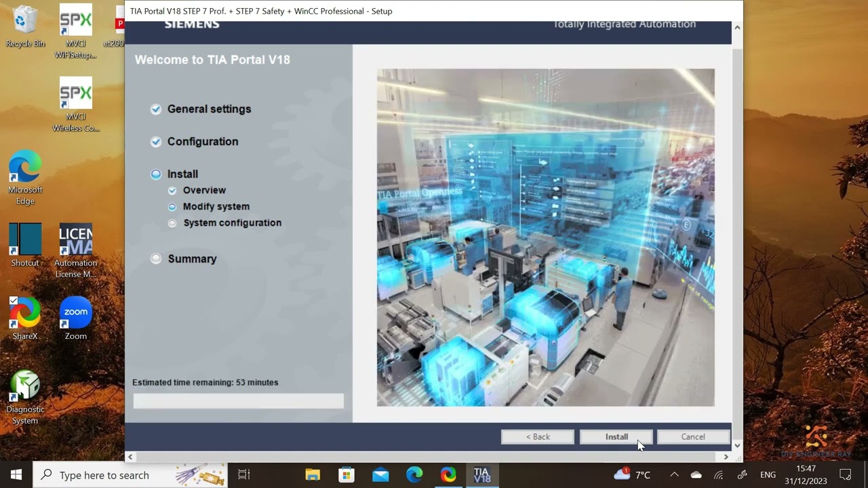Select MVCI Wireless Co... desktop shortcut

point(75,105)
